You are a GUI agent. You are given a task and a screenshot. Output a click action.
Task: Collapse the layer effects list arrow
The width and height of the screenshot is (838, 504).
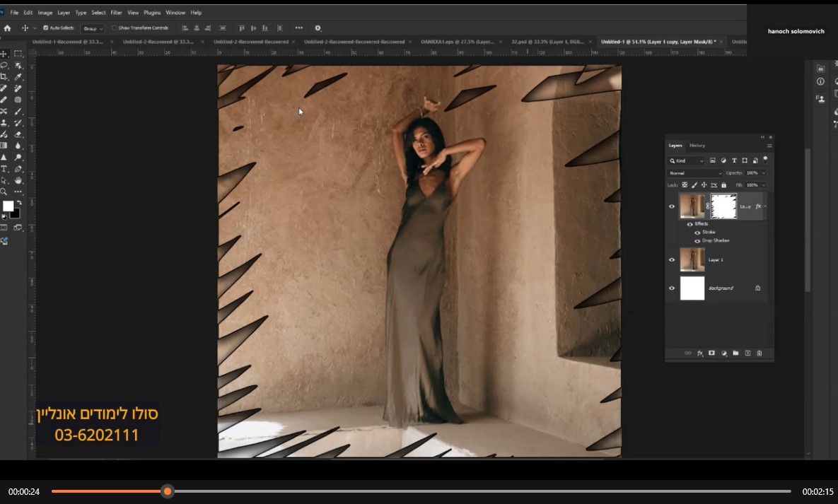click(765, 206)
